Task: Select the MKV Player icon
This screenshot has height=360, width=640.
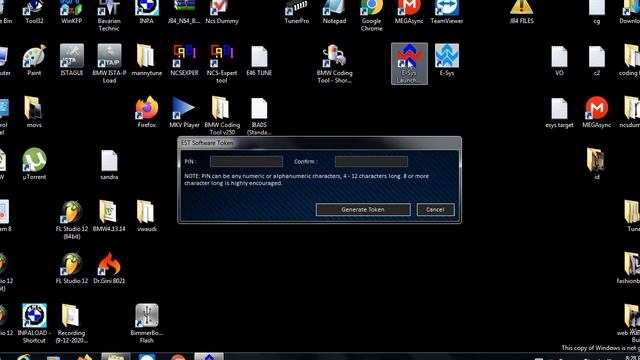Action: [x=184, y=112]
